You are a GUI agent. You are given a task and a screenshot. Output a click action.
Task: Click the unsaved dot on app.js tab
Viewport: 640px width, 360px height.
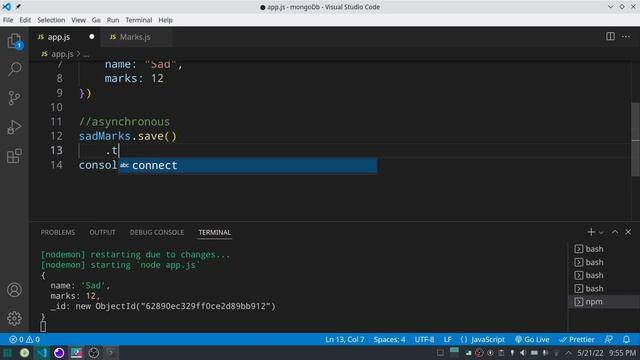[x=91, y=37]
